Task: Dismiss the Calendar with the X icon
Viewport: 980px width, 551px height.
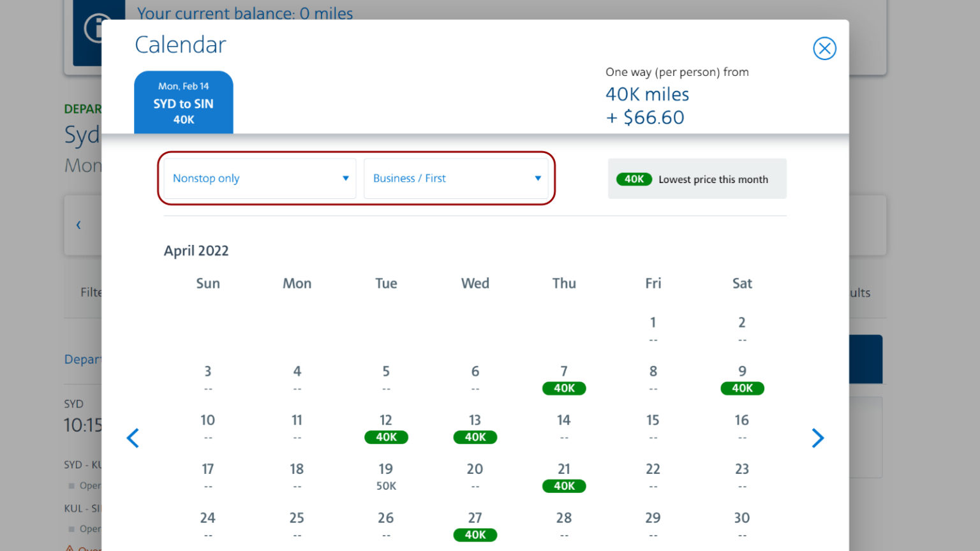Action: point(824,48)
